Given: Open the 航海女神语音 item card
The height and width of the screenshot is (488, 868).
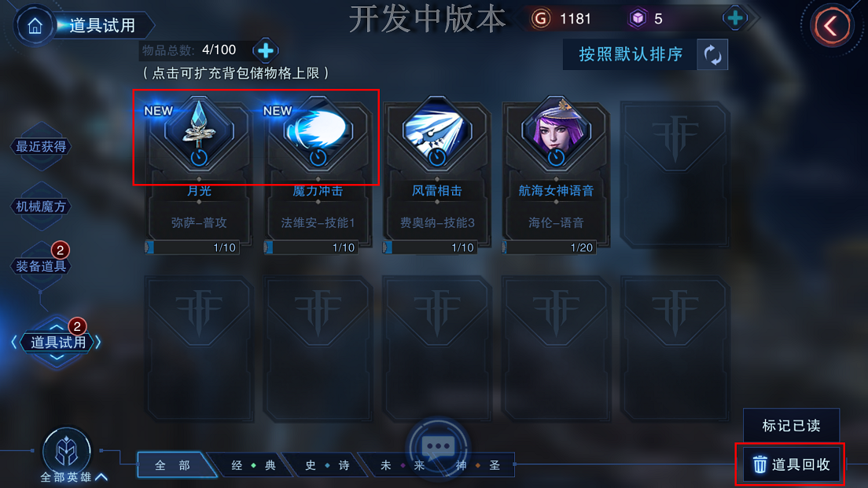Looking at the screenshot, I should click(x=556, y=174).
